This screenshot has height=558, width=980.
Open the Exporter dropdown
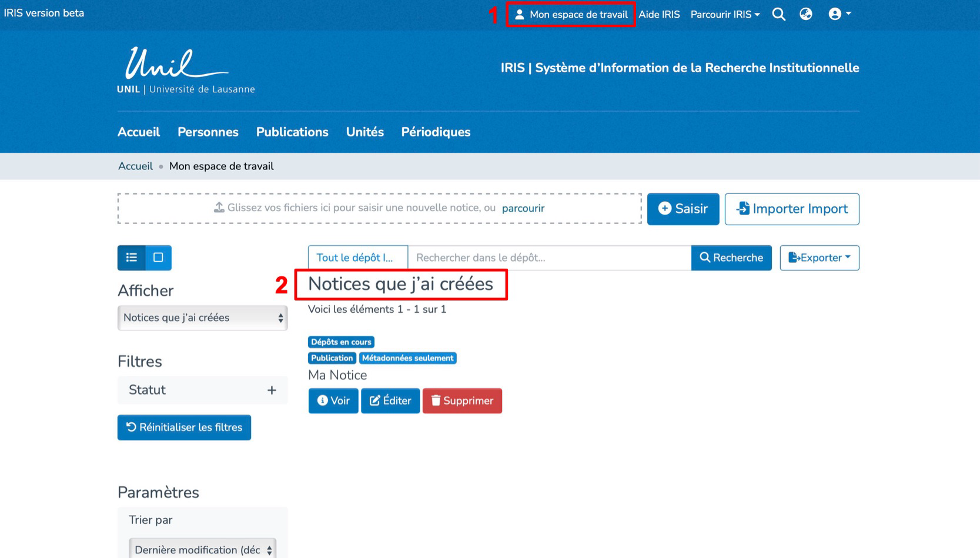[x=819, y=258]
